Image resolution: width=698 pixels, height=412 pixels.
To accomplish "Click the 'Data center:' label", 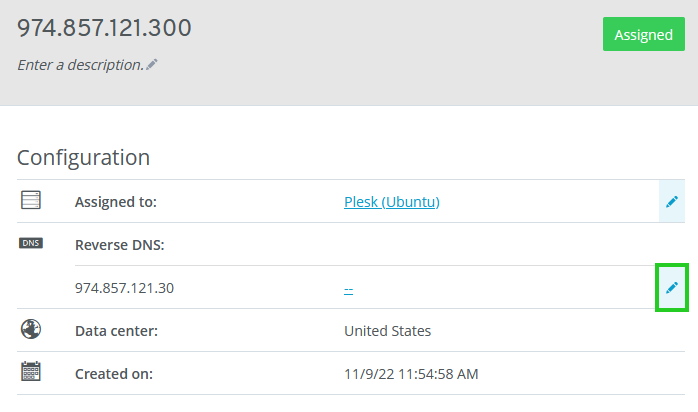I will pyautogui.click(x=116, y=331).
